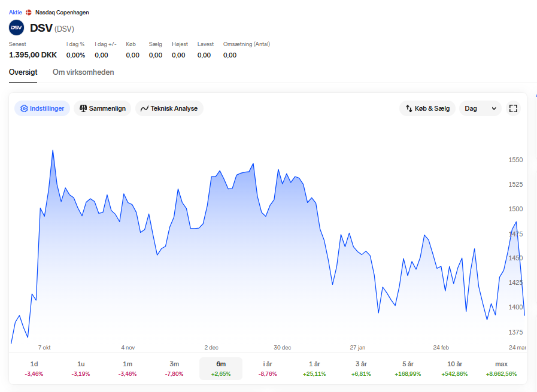Click the DSV stock title heading
Viewport: 537px width, 392px height.
[41, 28]
